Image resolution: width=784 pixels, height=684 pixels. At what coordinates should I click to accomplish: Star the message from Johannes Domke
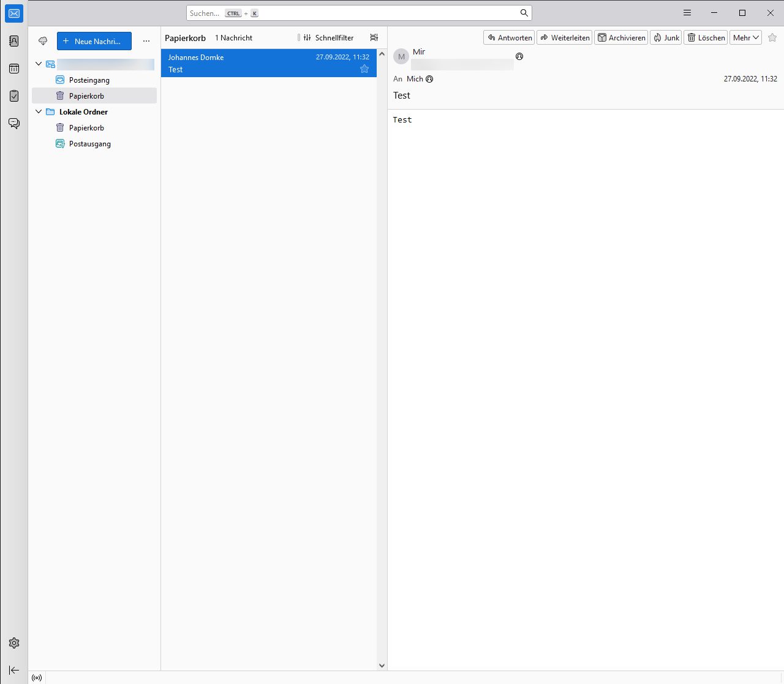364,69
